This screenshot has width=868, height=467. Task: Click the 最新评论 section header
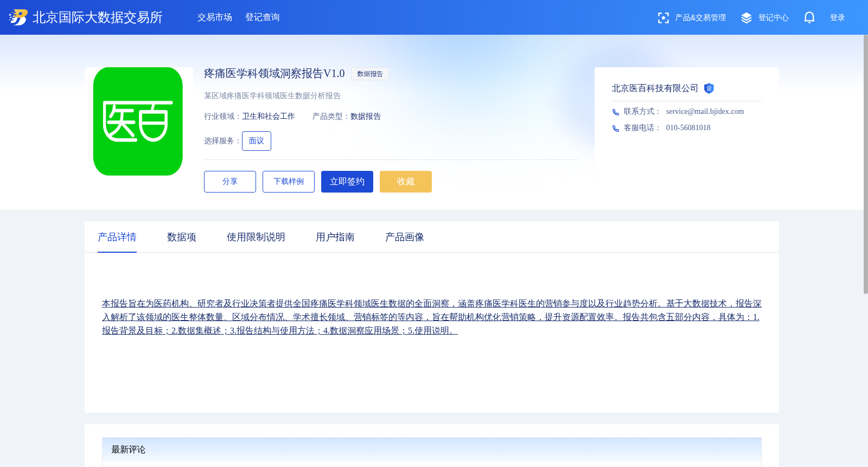coord(432,450)
